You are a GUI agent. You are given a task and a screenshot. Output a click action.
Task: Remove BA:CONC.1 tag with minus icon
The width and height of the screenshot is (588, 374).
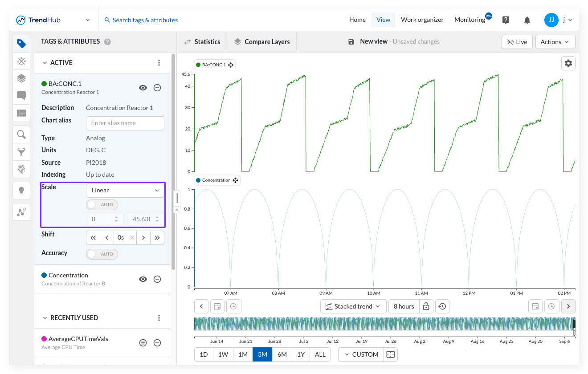coord(157,88)
